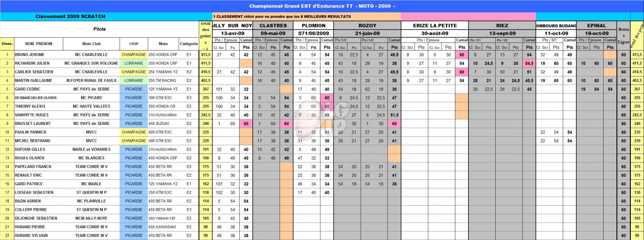
Task: Click club cell 'MC PLAINVILLE'
Action: 91,201
